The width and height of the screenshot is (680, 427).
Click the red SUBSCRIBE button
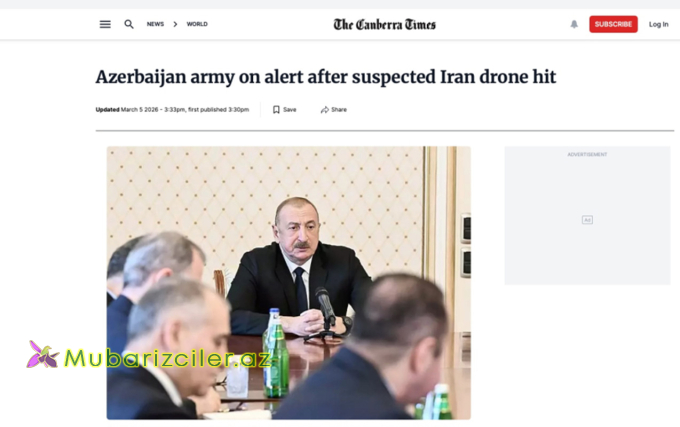(613, 24)
